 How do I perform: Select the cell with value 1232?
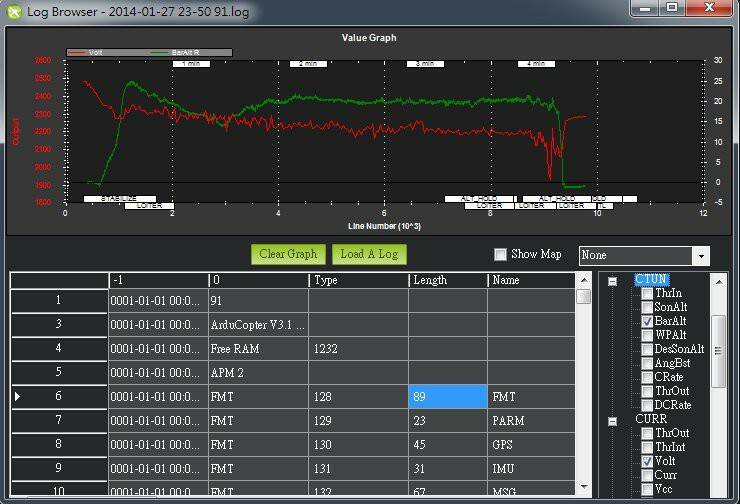[359, 349]
